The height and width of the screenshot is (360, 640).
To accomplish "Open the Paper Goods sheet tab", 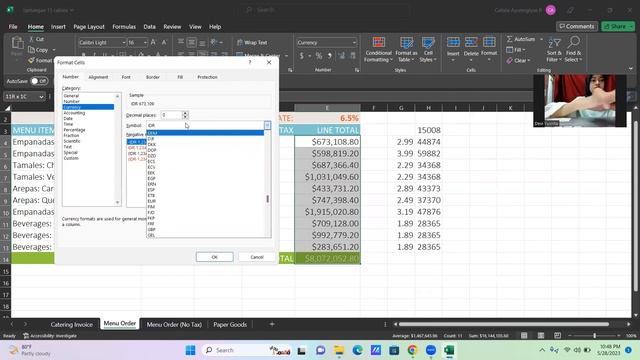I will tap(230, 324).
